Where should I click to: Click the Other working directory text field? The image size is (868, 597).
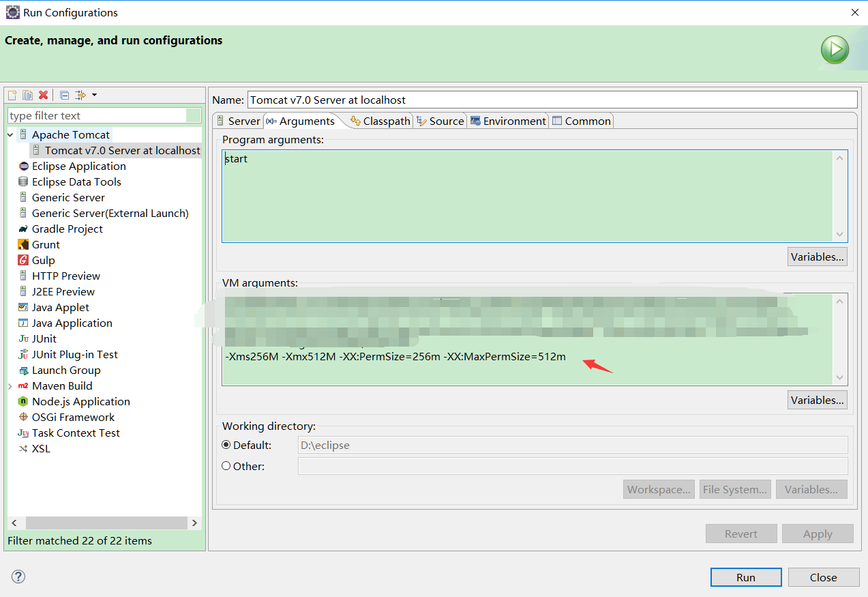(x=573, y=466)
